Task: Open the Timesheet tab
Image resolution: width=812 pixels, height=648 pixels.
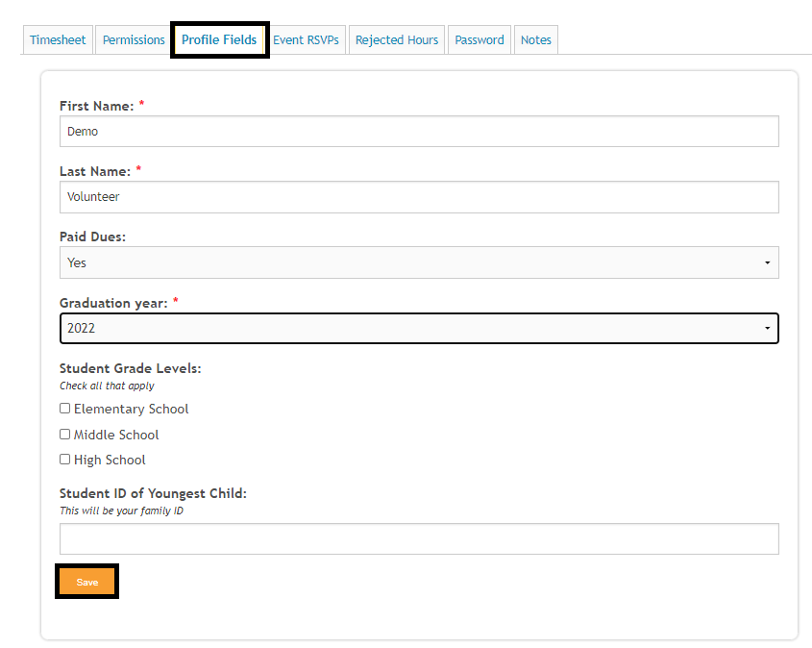Action: click(58, 39)
